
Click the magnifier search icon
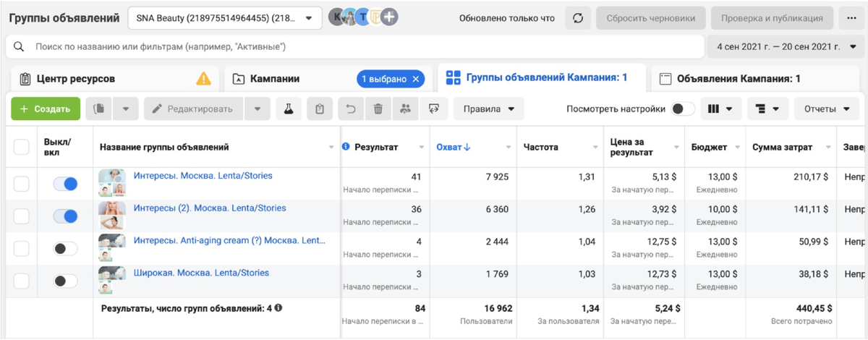point(19,47)
